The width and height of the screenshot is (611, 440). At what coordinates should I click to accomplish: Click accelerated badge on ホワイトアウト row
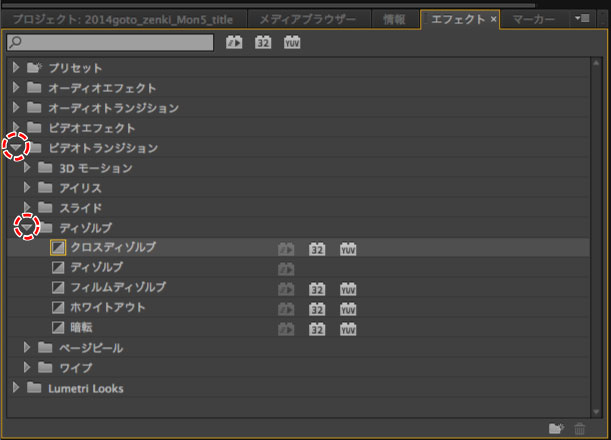(286, 309)
